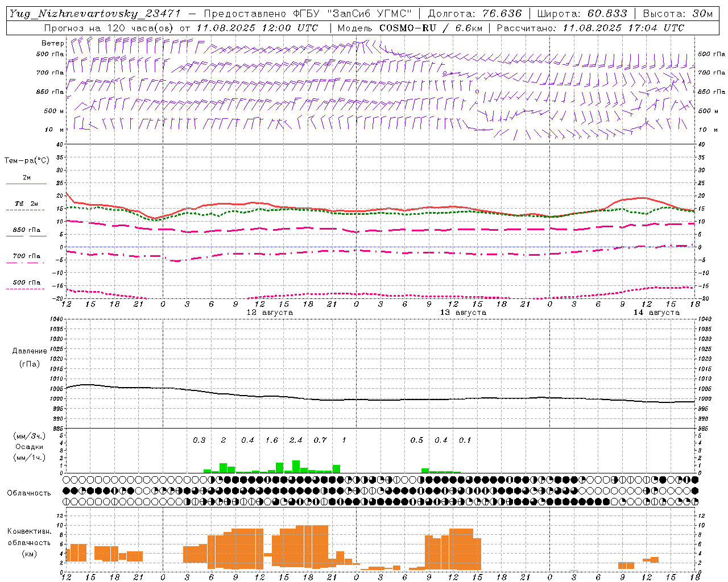
Task: Click the Тем-ра(°C) axis title
Action: [27, 161]
